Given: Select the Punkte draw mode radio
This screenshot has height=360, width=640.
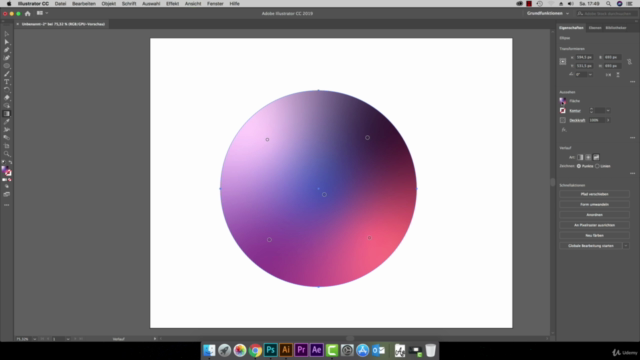Looking at the screenshot, I should [x=579, y=166].
